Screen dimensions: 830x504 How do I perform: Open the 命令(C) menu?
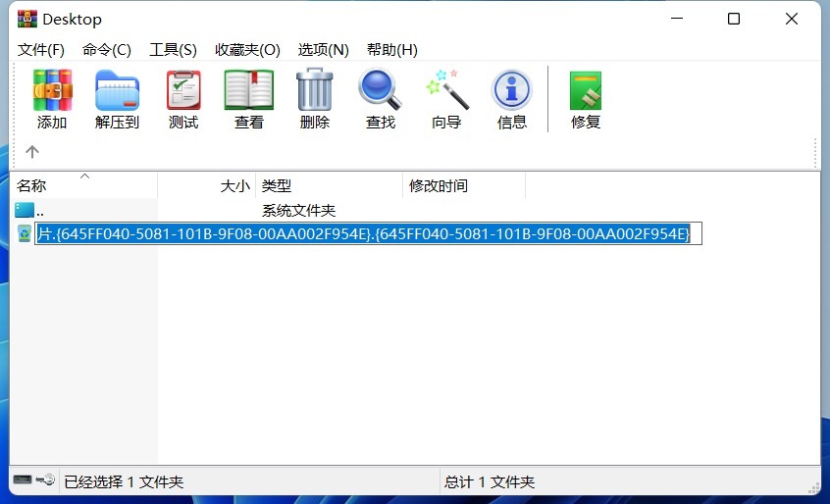107,50
